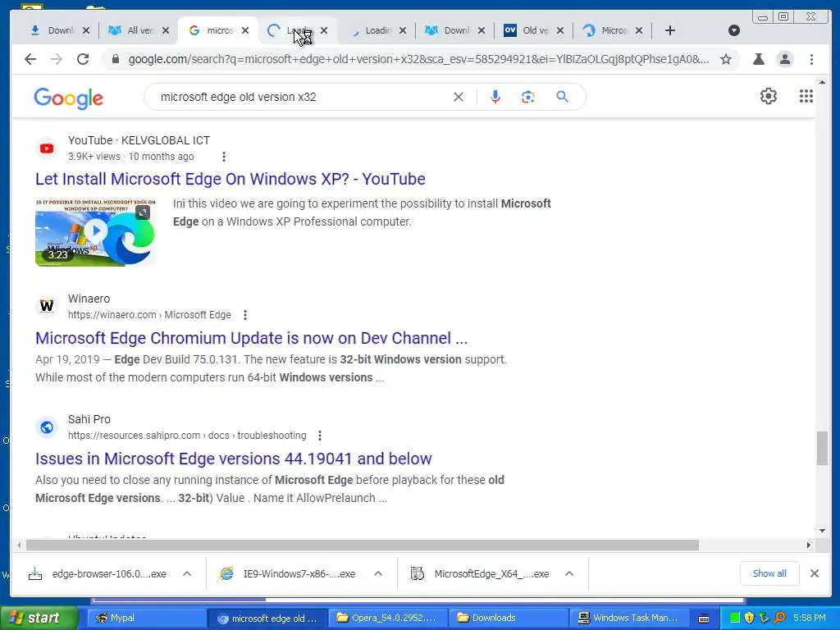Open Google quick settings gear
The image size is (840, 630).
(768, 96)
